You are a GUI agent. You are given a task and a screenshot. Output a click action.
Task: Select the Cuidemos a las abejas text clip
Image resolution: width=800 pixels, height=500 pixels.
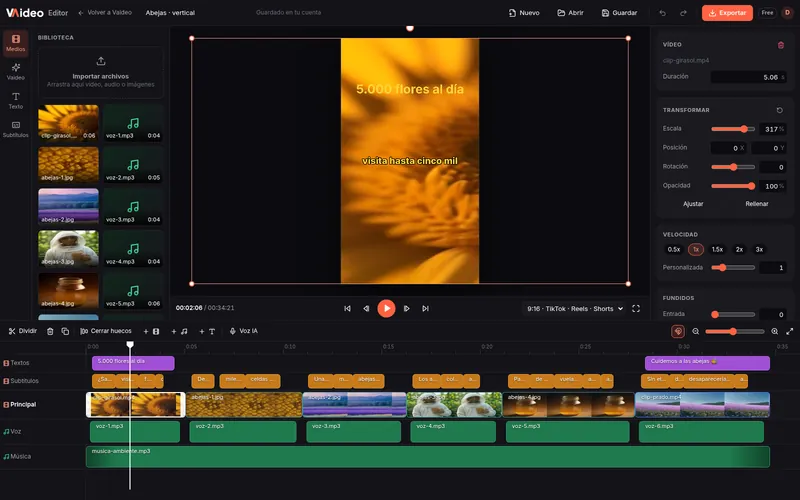tap(707, 363)
